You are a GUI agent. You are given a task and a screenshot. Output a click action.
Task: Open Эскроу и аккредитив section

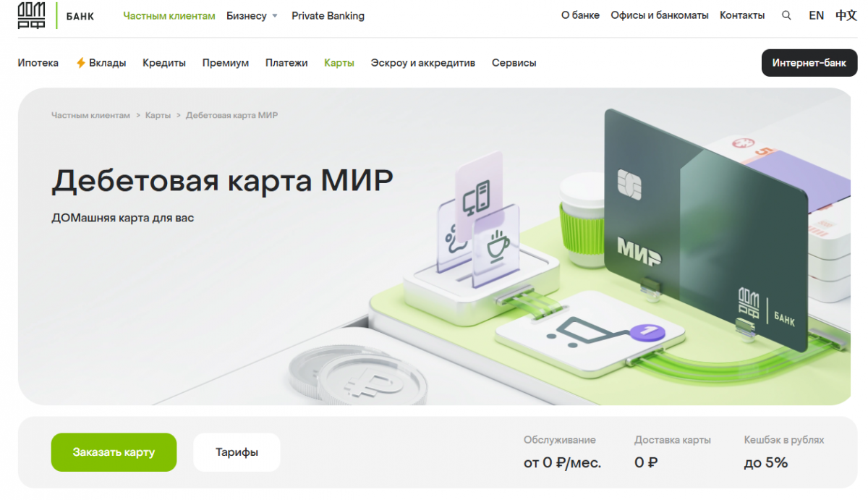coord(422,63)
